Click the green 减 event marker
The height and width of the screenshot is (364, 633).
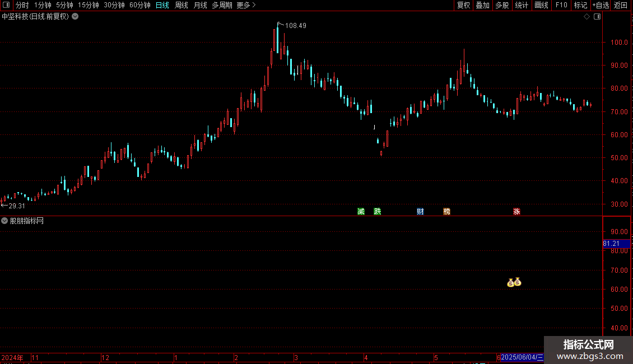point(361,212)
